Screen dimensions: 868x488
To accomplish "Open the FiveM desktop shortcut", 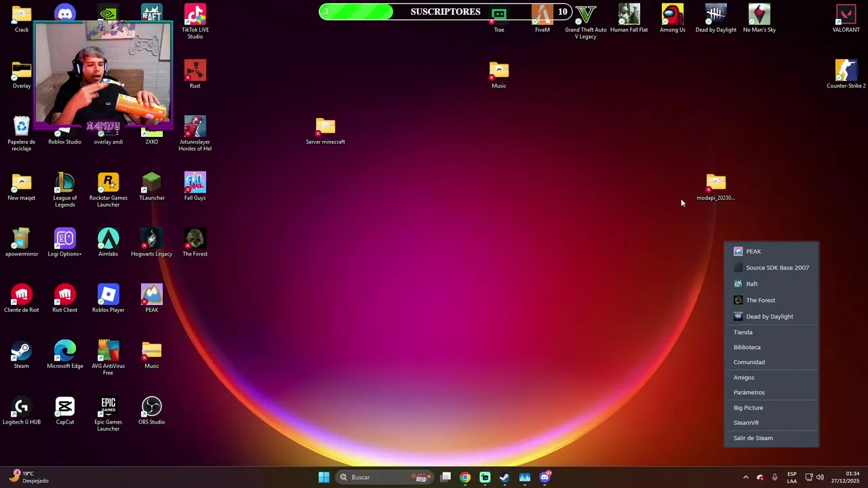I will tap(542, 18).
